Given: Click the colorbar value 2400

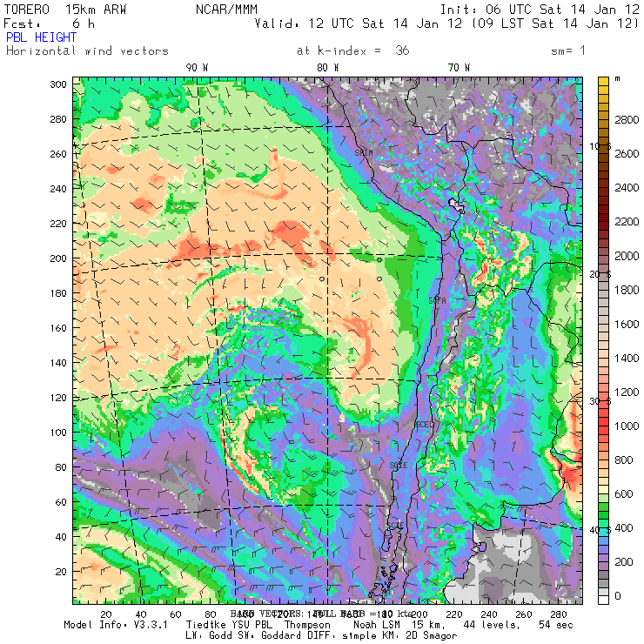Looking at the screenshot, I should pos(627,188).
